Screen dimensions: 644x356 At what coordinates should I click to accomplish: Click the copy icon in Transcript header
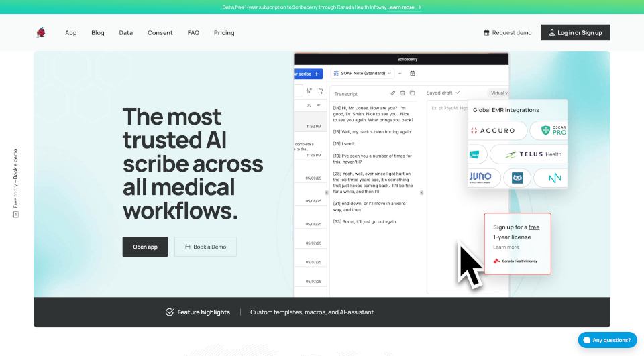click(x=413, y=93)
